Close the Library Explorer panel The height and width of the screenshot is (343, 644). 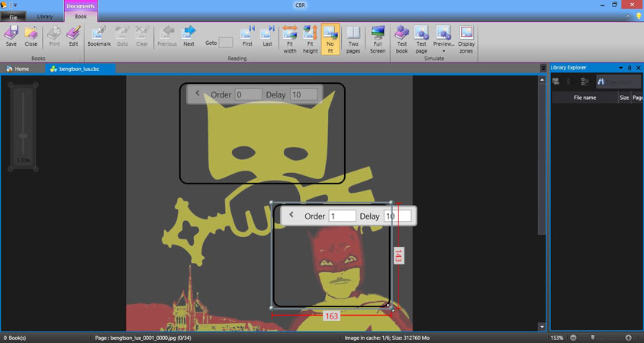(638, 68)
